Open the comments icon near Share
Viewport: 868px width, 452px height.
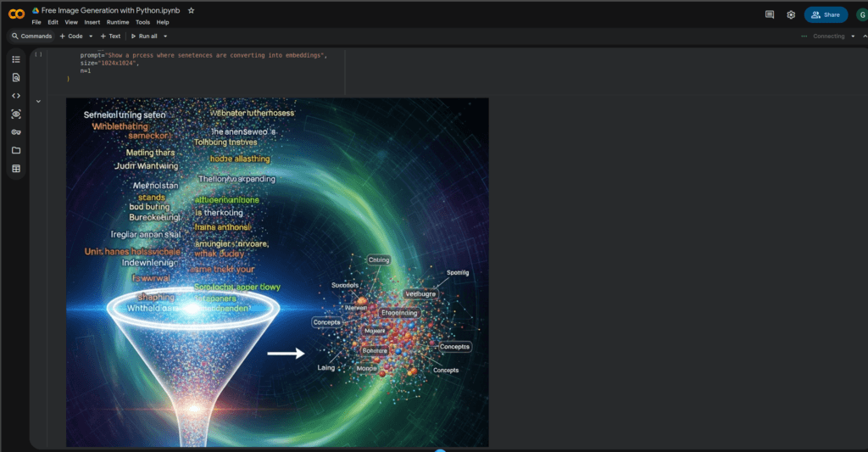coord(770,15)
